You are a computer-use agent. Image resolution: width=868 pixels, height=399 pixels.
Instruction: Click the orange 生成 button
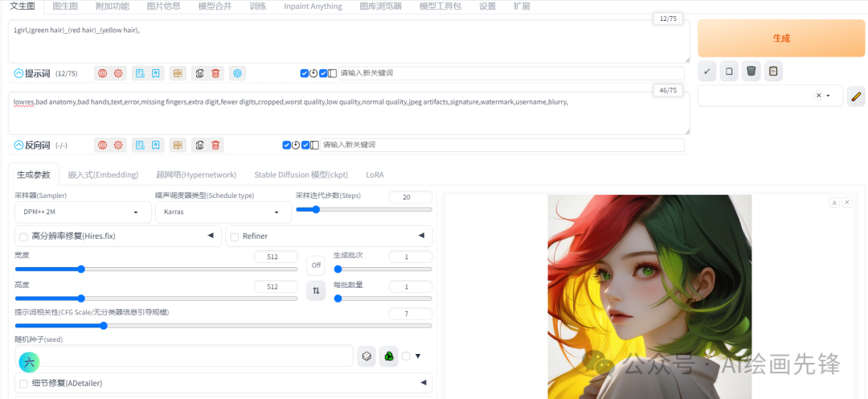[781, 39]
